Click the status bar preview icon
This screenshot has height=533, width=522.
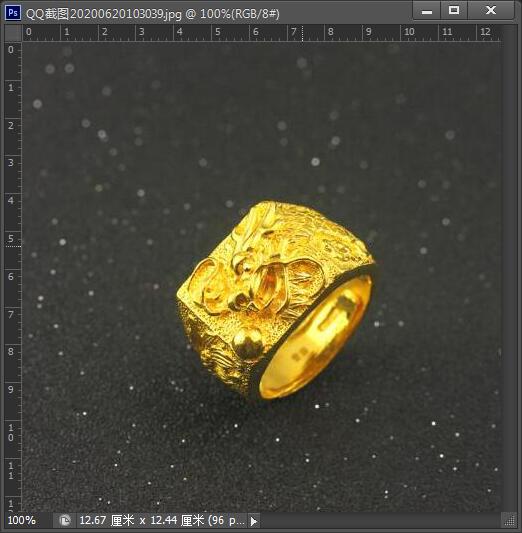point(65,520)
